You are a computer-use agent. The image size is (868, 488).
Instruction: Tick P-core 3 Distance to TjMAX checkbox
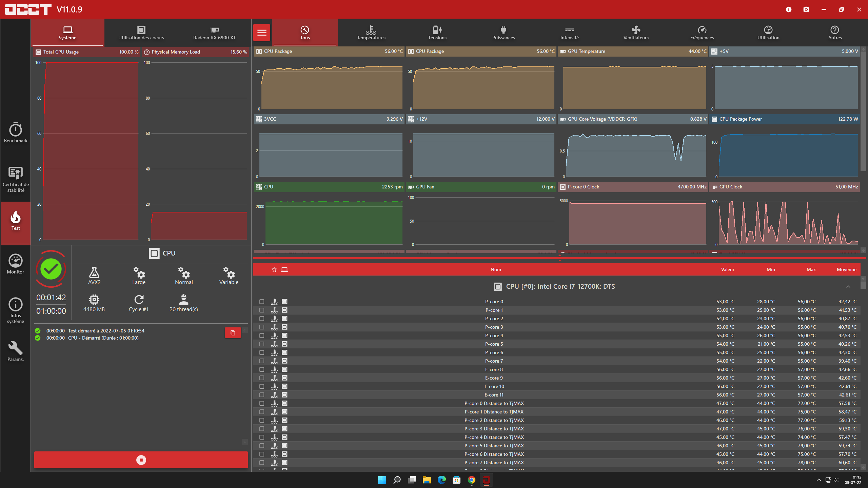[x=262, y=429]
